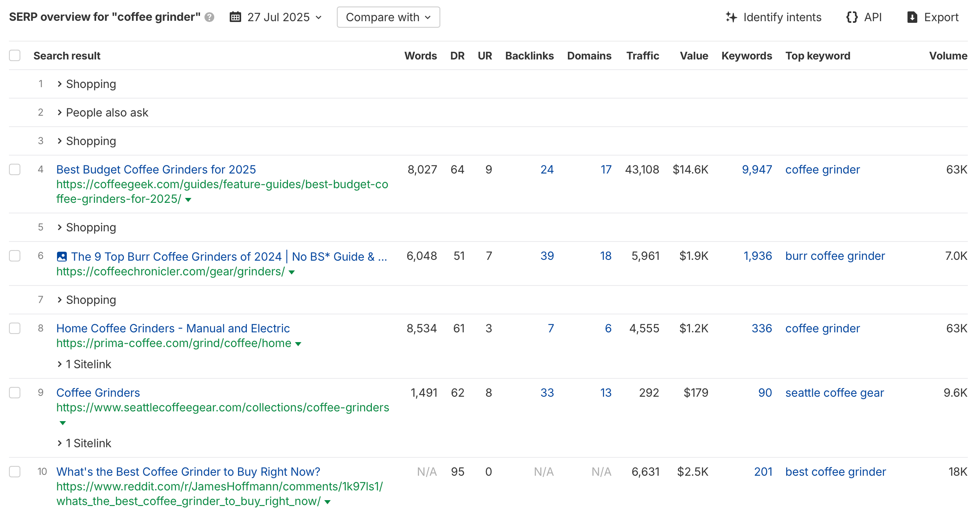Viewport: 980px width, 514px height.
Task: Open dropdown arrow after coffeegeek URL
Action: point(188,200)
